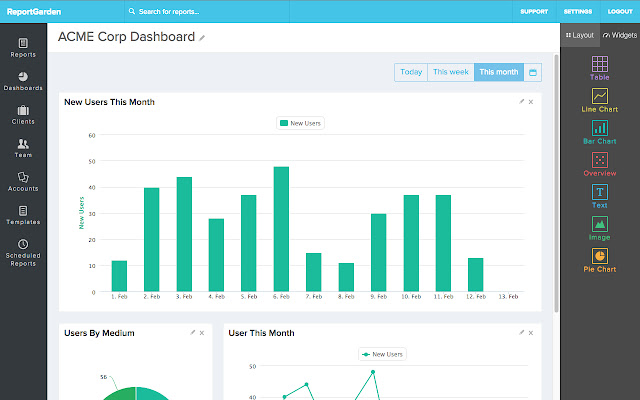Toggle New Users legend in bar chart
This screenshot has width=640, height=400.
pyautogui.click(x=300, y=123)
